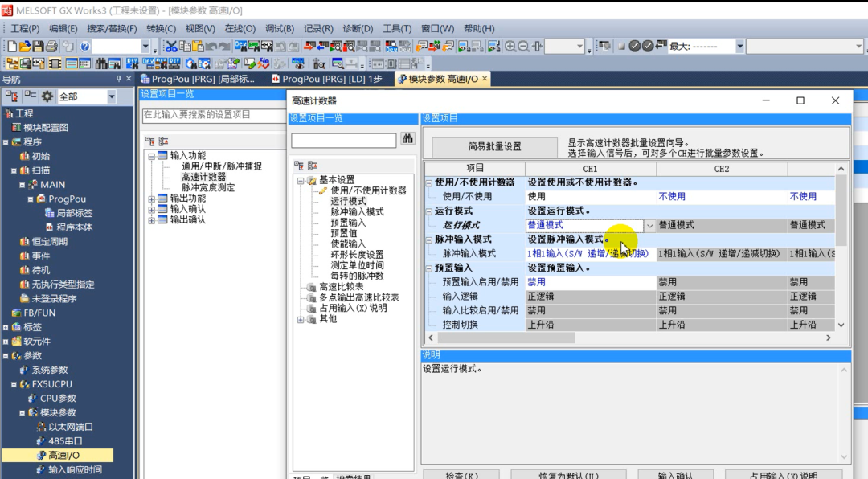868x479 pixels.
Task: Collapse the FX5UCPU node in Navigation tree
Action: 14,384
